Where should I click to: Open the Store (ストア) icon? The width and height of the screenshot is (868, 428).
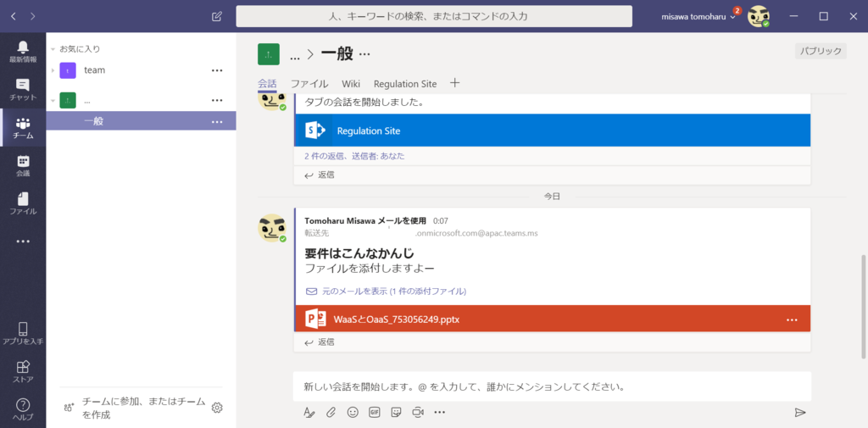[x=23, y=371]
